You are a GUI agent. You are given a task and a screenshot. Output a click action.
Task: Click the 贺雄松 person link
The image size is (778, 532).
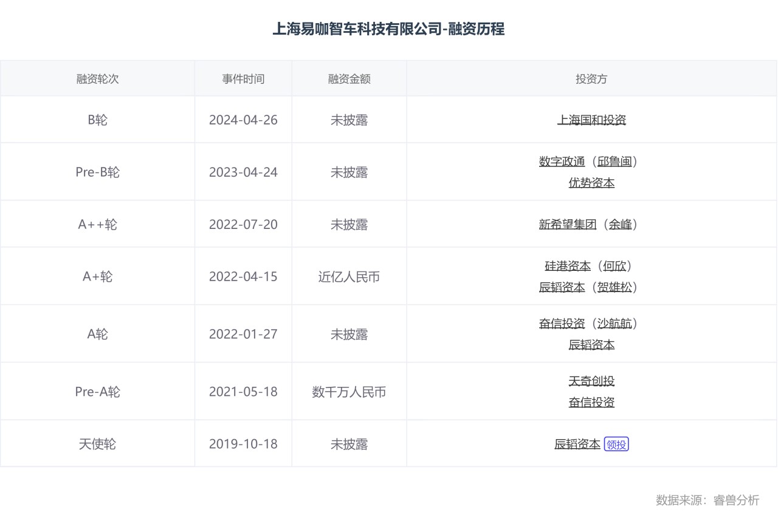pos(614,287)
